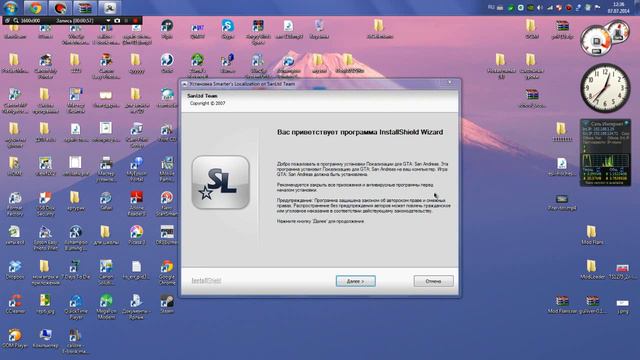640x360 pixels.
Task: Open the Adobe Reader desktop shortcut
Action: 136,204
